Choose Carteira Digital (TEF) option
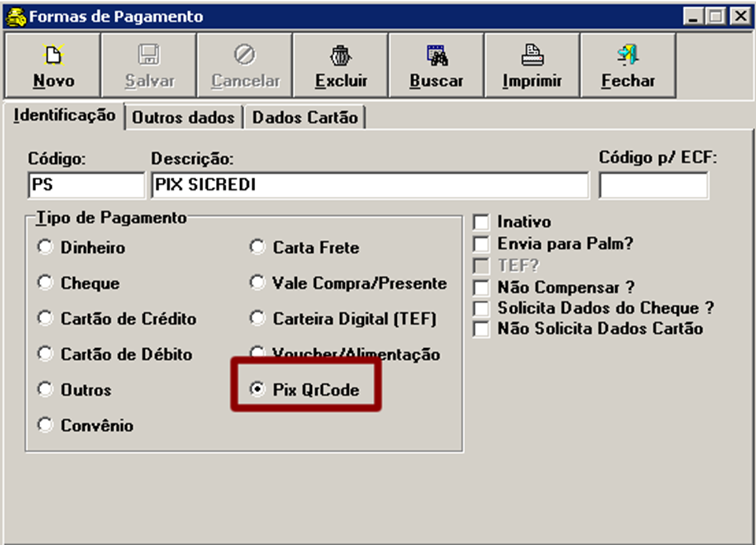Viewport: 756px width, 545px height. pyautogui.click(x=257, y=319)
